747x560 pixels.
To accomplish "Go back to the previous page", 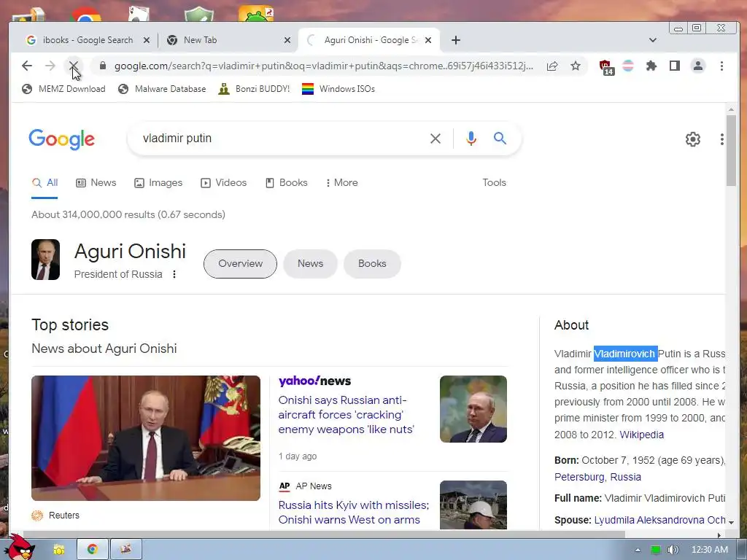I will [x=27, y=66].
